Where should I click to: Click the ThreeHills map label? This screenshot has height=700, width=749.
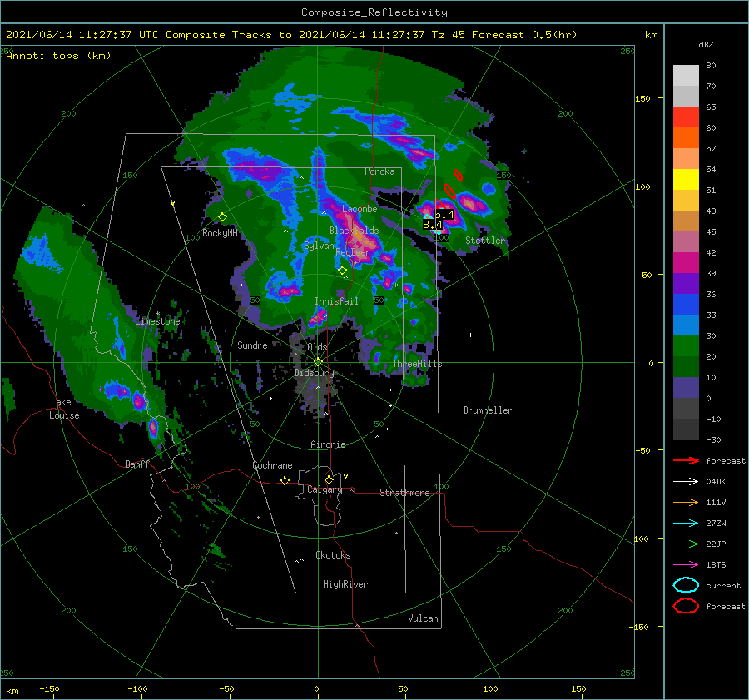[418, 364]
